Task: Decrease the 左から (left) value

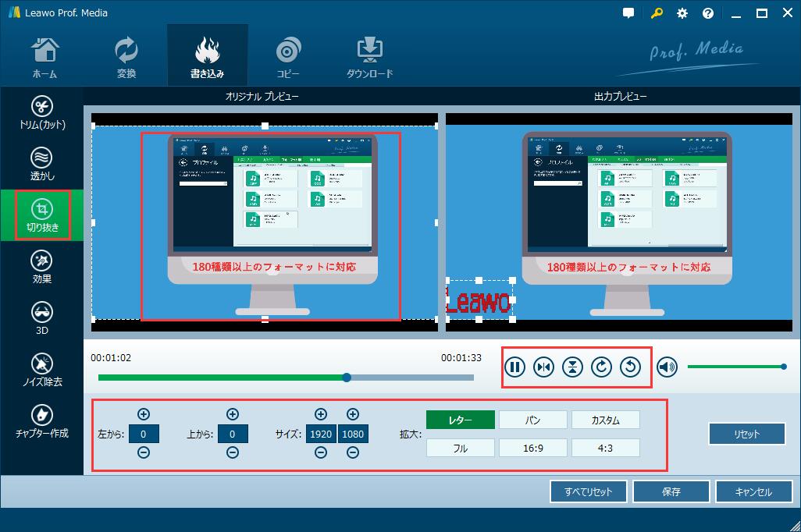Action: coord(144,452)
